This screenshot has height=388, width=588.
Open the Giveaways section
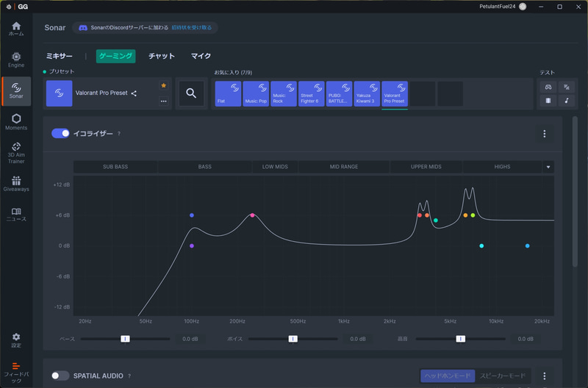pyautogui.click(x=16, y=184)
